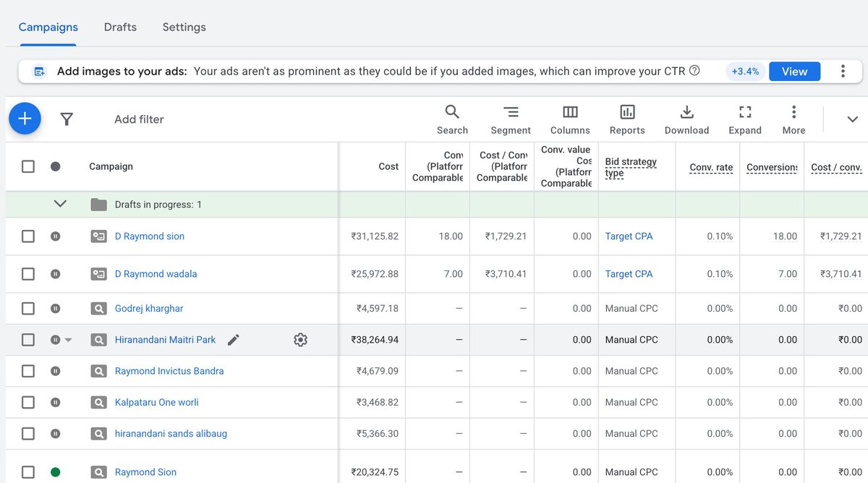Sort by the Conv. rate column header
868x483 pixels.
[x=711, y=167]
